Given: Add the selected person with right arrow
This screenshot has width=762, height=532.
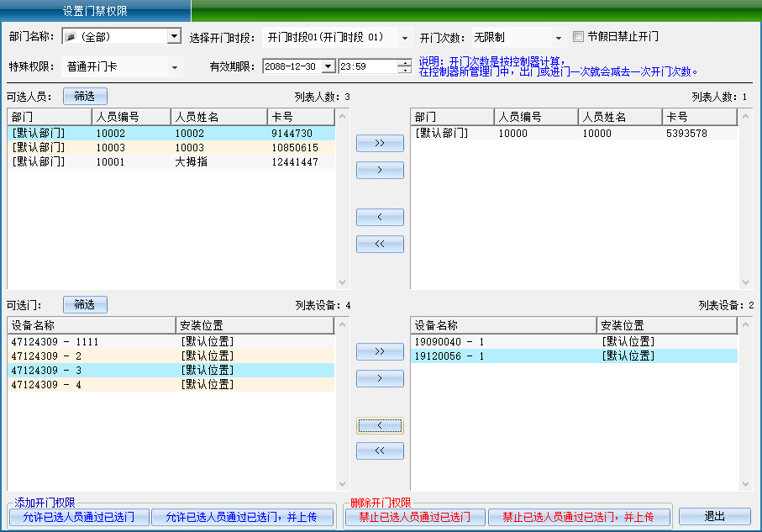Looking at the screenshot, I should 379,170.
